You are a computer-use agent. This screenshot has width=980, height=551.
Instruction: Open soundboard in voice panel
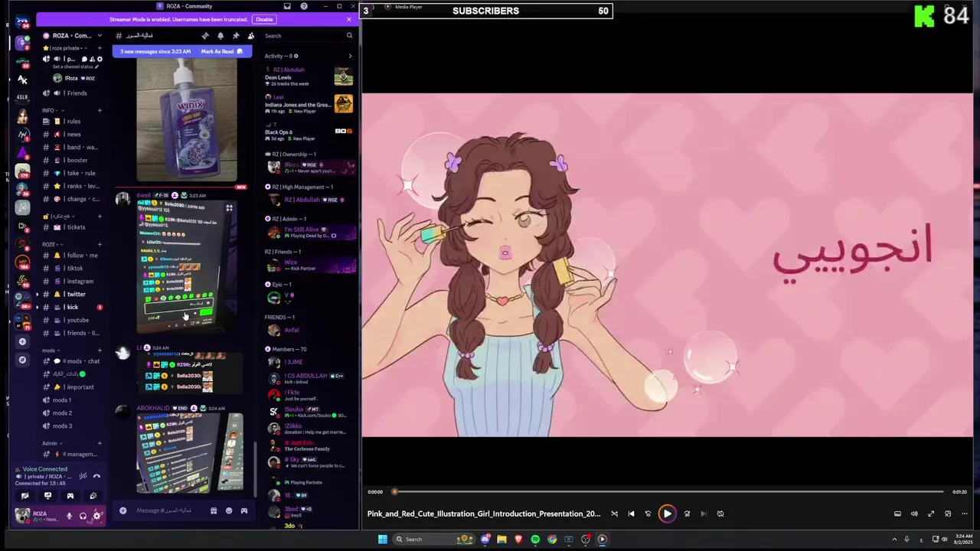93,496
